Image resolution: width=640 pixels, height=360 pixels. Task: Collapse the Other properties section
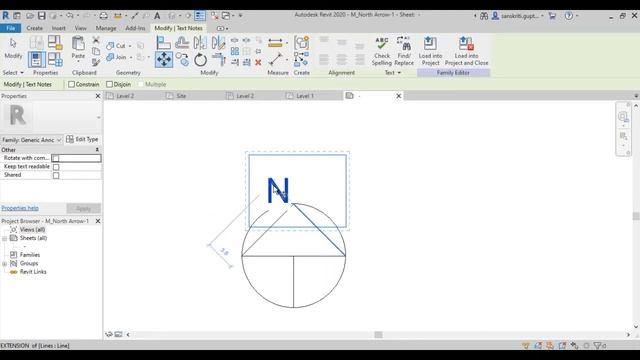[97, 150]
